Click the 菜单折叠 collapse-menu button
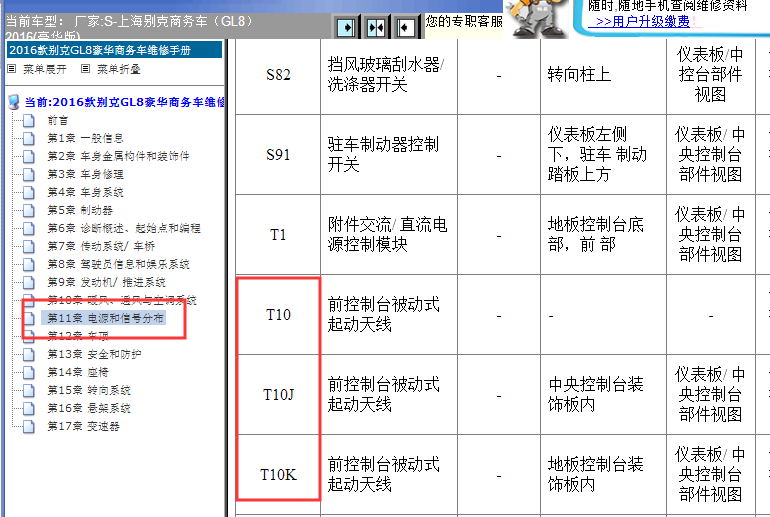This screenshot has width=770, height=517. click(118, 69)
